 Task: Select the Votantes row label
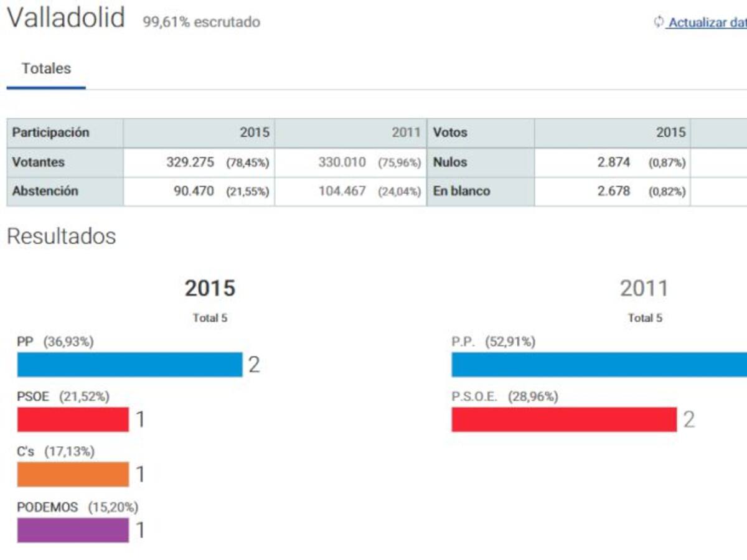coord(39,162)
